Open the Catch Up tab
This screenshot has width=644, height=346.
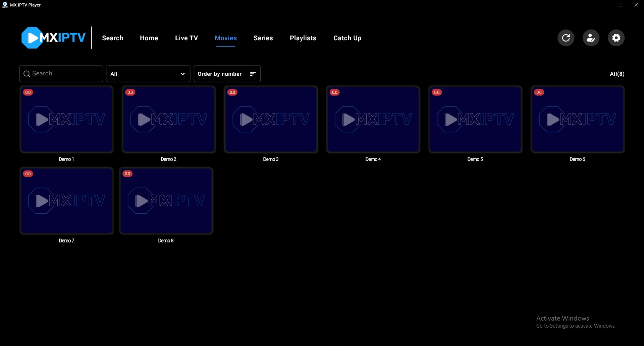click(347, 38)
